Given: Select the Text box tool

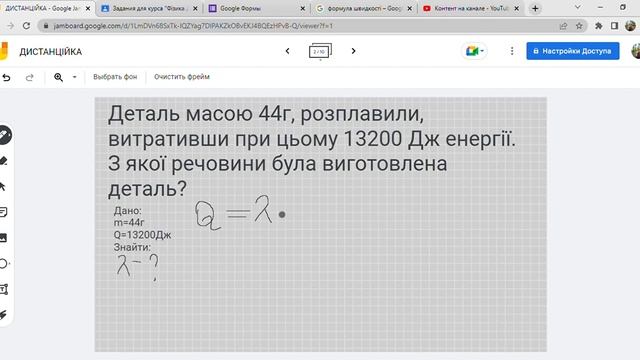Looking at the screenshot, I should tap(4, 289).
